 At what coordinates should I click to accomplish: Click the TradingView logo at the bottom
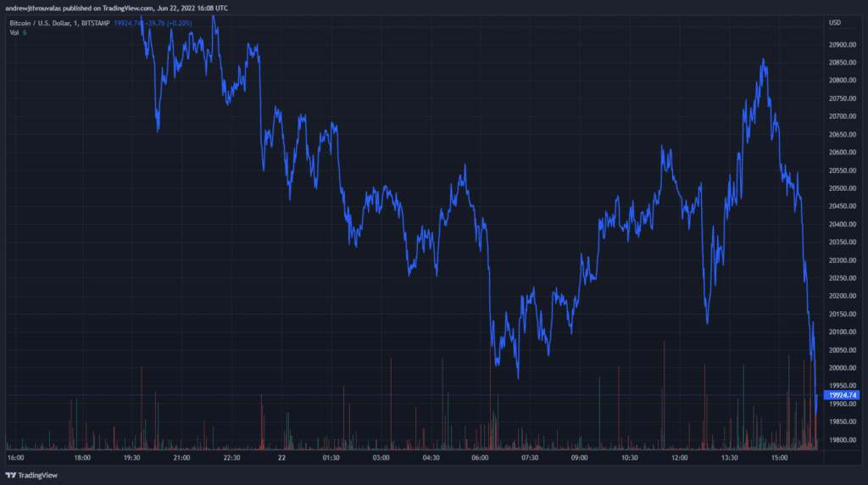[31, 475]
